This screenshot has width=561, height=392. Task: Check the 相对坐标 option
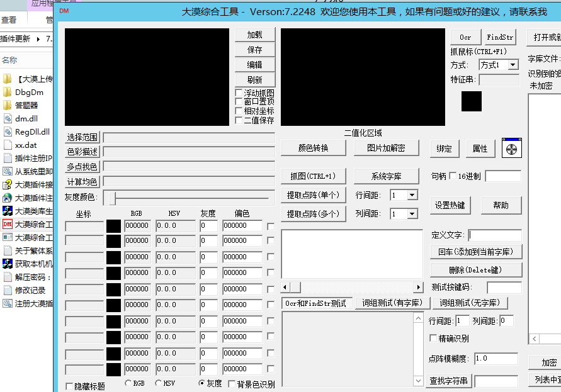(239, 111)
